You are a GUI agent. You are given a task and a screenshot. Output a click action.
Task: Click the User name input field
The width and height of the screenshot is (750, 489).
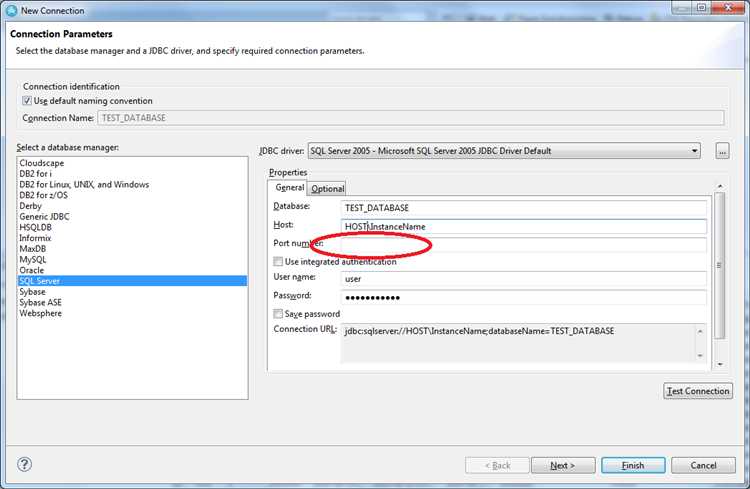[524, 278]
